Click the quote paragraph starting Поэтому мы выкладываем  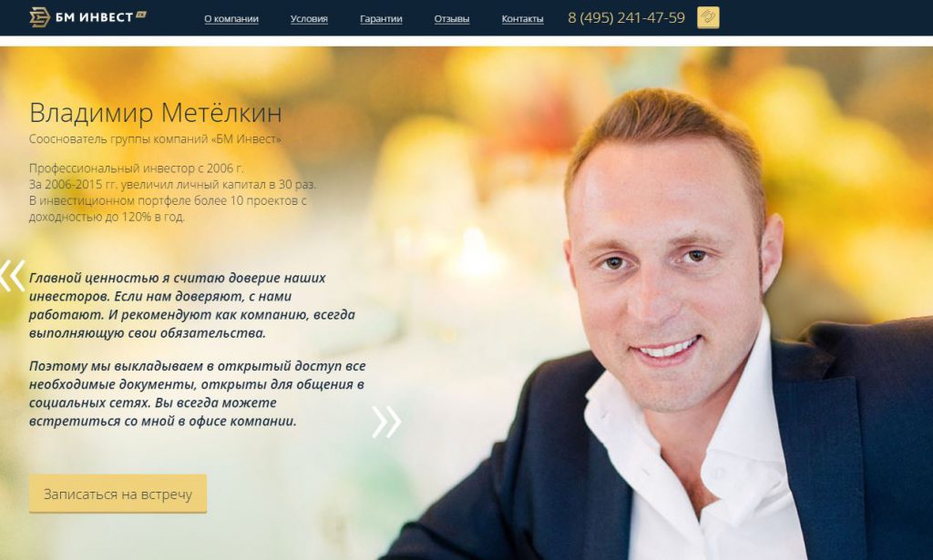coord(198,393)
